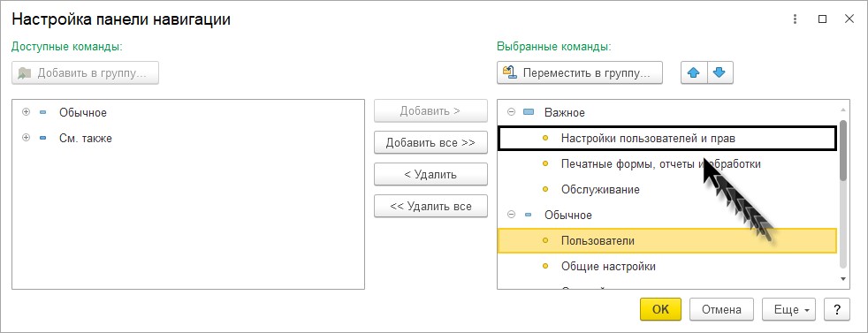868x333 pixels.
Task: Expand the Обычное group in available commands
Action: [26, 112]
